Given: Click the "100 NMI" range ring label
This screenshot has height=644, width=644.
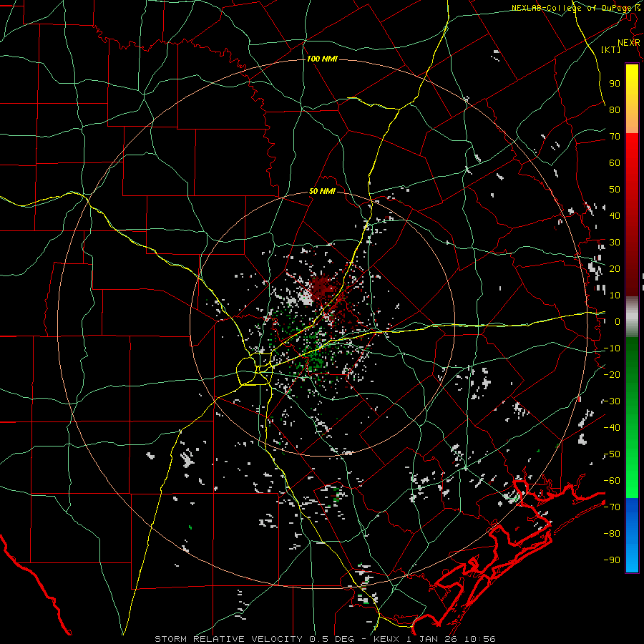Looking at the screenshot, I should coord(322,59).
